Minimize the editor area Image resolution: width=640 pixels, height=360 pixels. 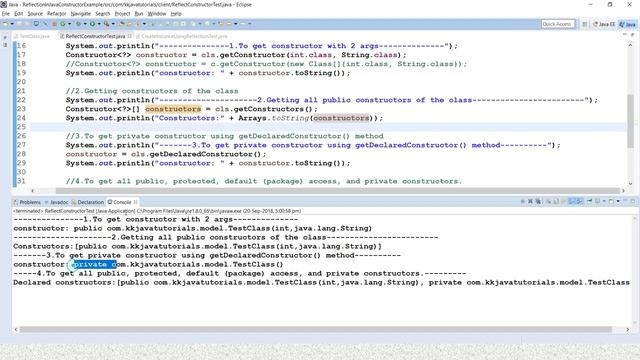tap(625, 35)
